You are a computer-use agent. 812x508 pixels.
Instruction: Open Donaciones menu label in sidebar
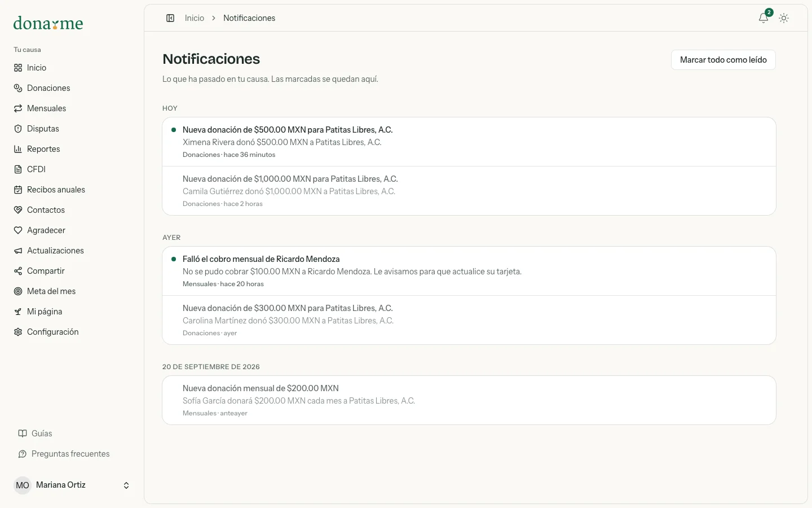coord(48,88)
